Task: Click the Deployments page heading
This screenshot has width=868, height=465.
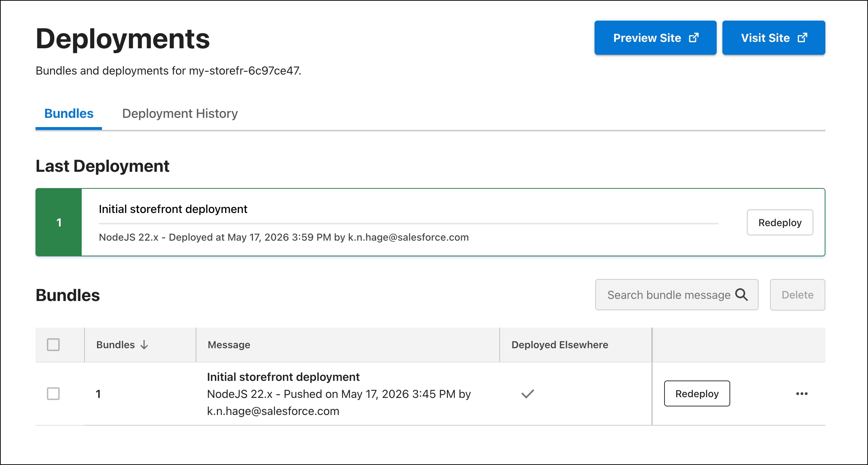Action: (123, 38)
